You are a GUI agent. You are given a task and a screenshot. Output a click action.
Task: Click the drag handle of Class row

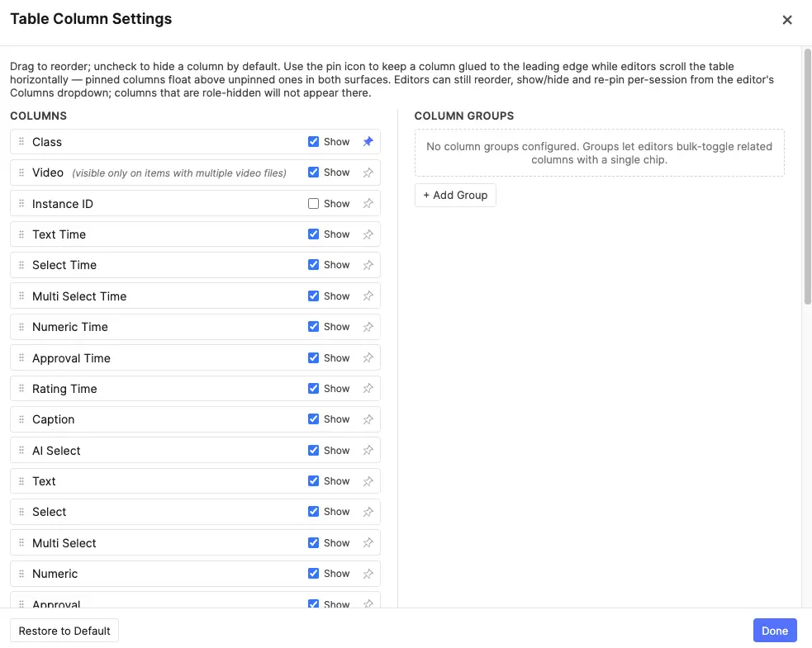21,141
